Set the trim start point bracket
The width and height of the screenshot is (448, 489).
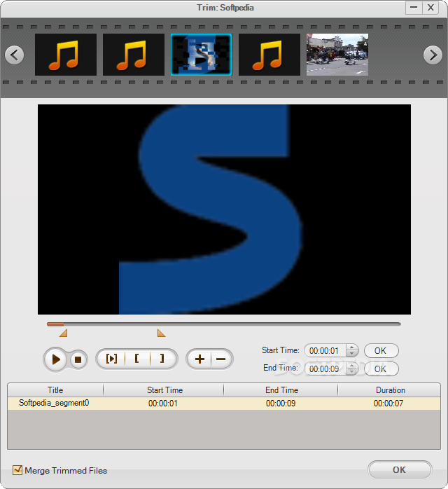[x=137, y=359]
